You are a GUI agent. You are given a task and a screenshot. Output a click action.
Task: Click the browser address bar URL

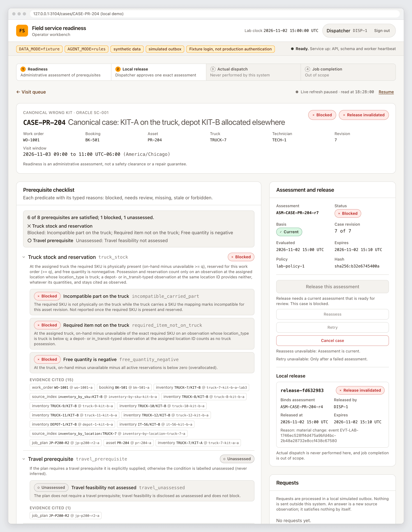(78, 14)
